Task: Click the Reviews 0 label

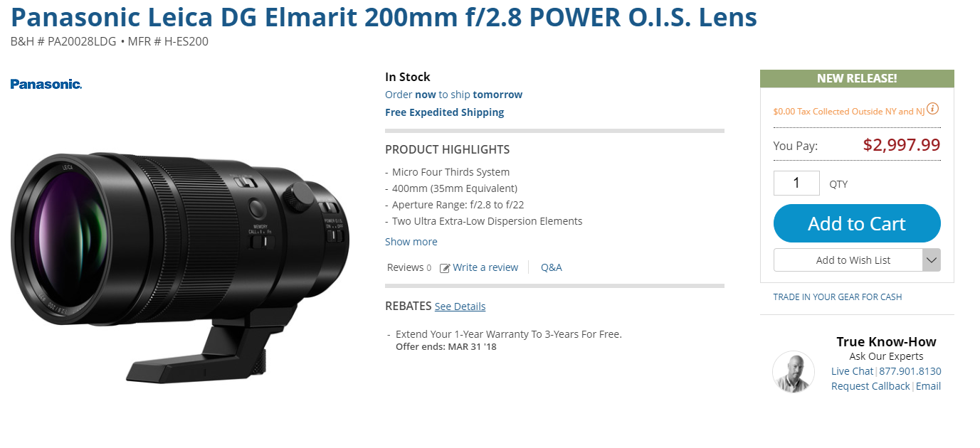Action: click(x=409, y=267)
